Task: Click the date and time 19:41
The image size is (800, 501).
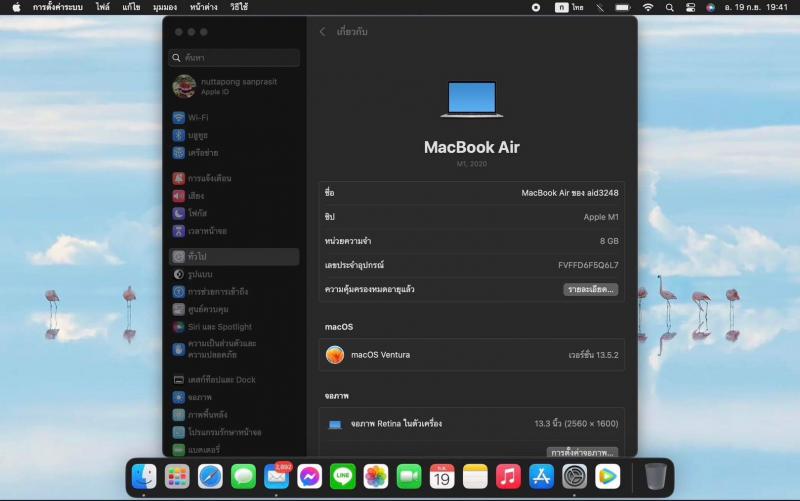Action: coord(756,7)
